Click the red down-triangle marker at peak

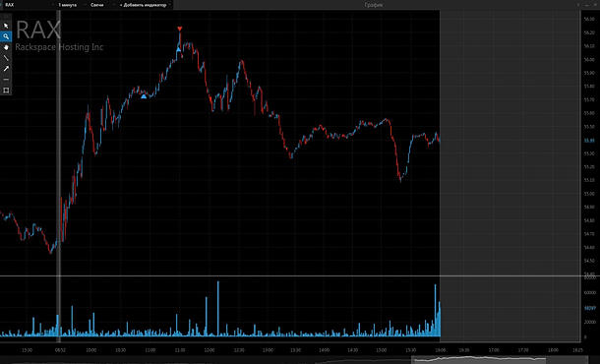click(x=180, y=29)
